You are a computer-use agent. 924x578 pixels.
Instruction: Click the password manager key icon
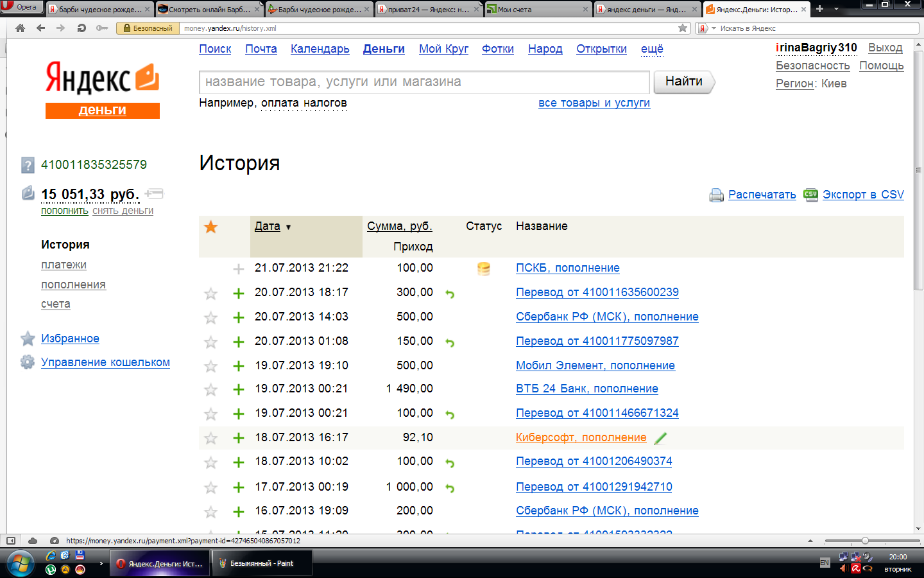(x=102, y=28)
